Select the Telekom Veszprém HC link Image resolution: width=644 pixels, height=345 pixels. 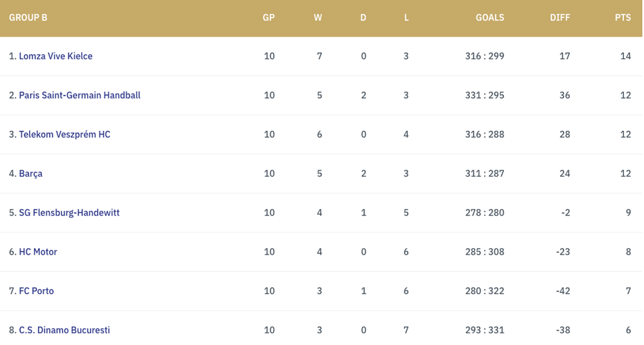point(64,135)
